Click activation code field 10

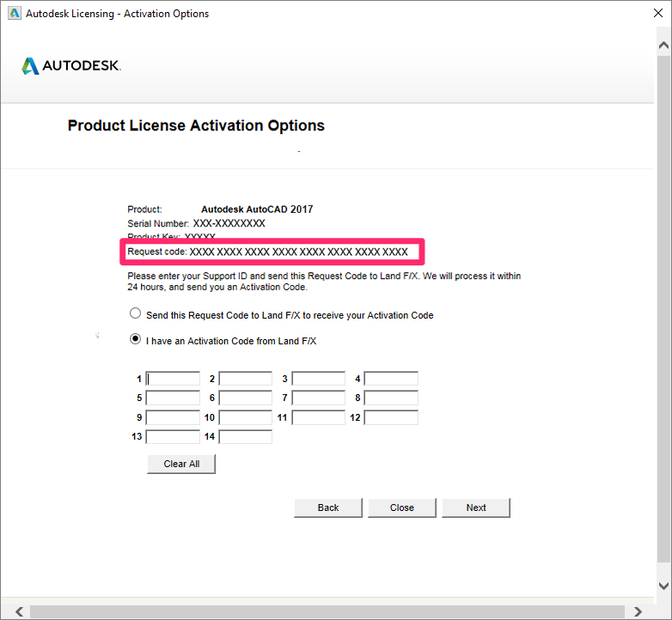tap(246, 417)
